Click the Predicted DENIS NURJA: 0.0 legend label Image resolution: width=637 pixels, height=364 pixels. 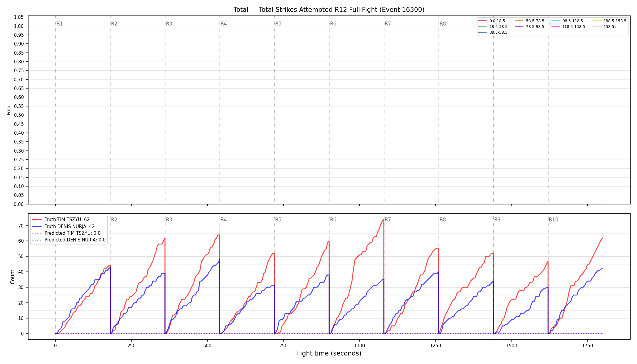click(75, 240)
